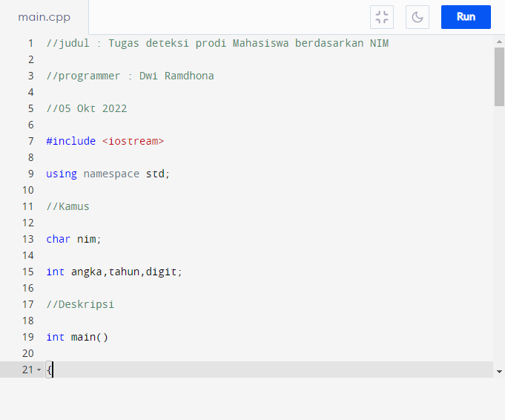Click line number 10 in the gutter
Viewport: 505px width, 420px height.
pyautogui.click(x=28, y=190)
